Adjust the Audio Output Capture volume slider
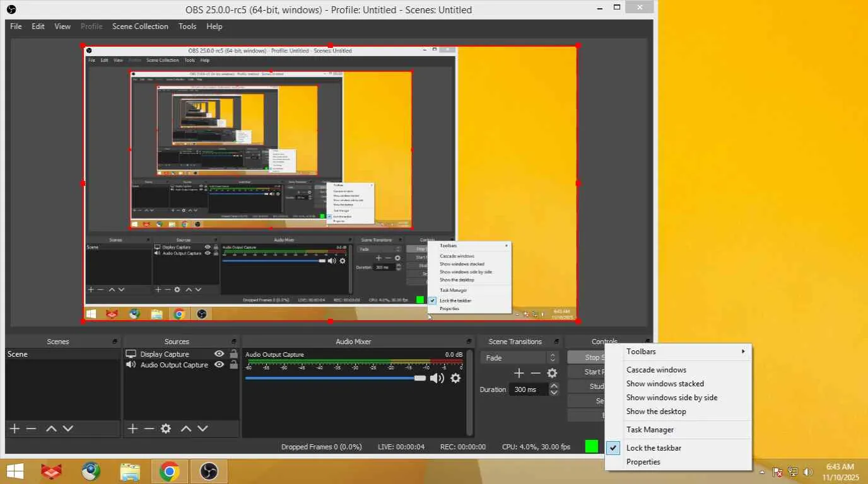Image resolution: width=868 pixels, height=484 pixels. [336, 378]
